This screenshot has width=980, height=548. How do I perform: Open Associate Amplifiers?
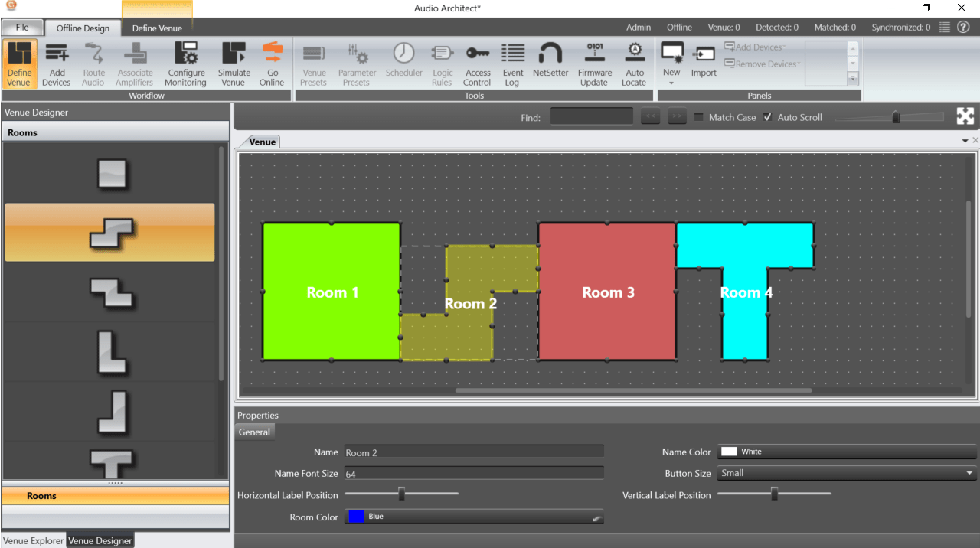135,64
